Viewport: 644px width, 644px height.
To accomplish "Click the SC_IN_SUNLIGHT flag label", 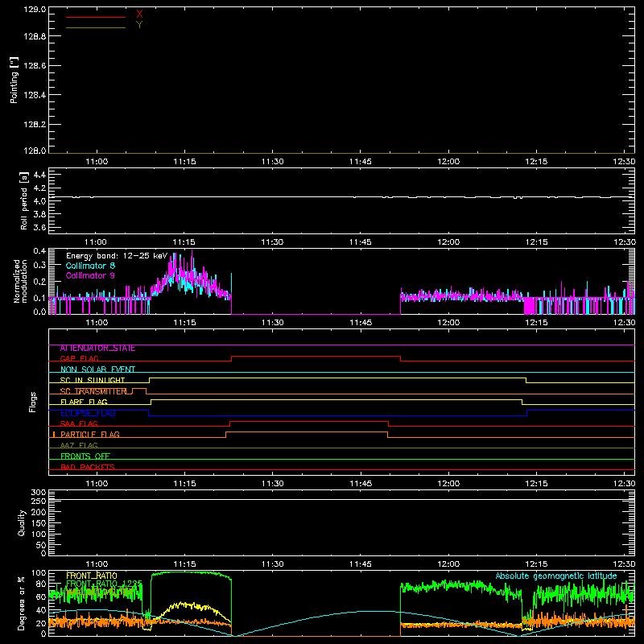I will click(93, 380).
